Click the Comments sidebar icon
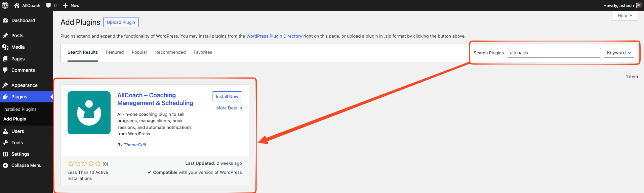This screenshot has height=193, width=644. [x=5, y=70]
